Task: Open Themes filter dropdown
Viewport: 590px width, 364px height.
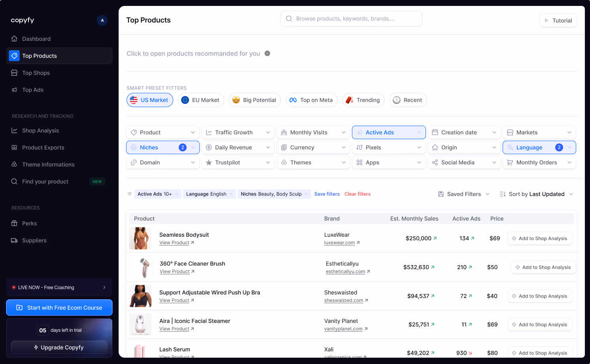Action: [313, 162]
